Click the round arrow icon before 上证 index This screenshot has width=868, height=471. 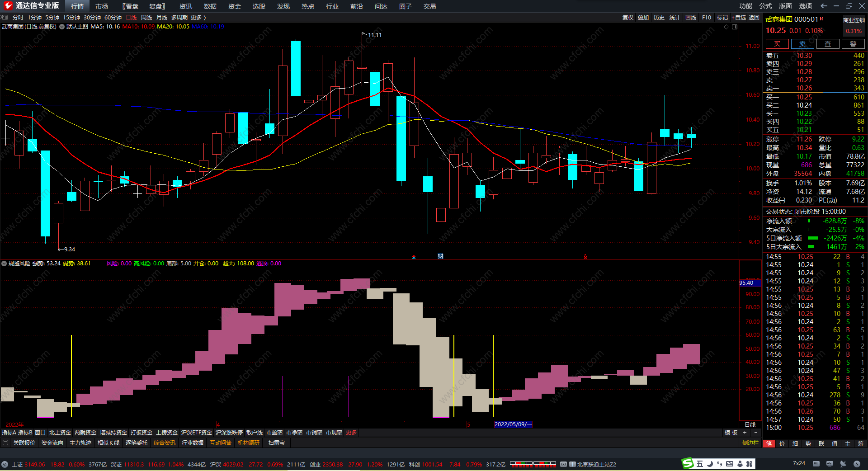coord(5,464)
